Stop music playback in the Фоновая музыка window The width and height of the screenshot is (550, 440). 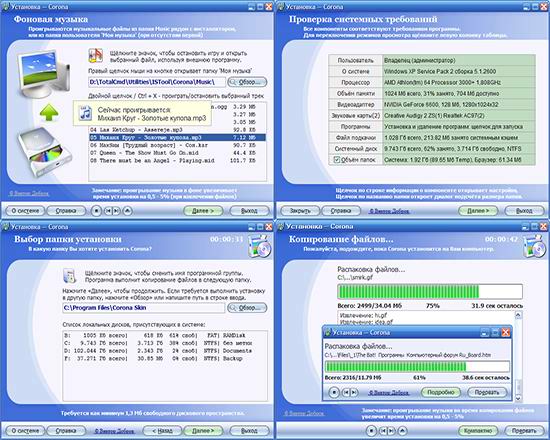pos(96,211)
